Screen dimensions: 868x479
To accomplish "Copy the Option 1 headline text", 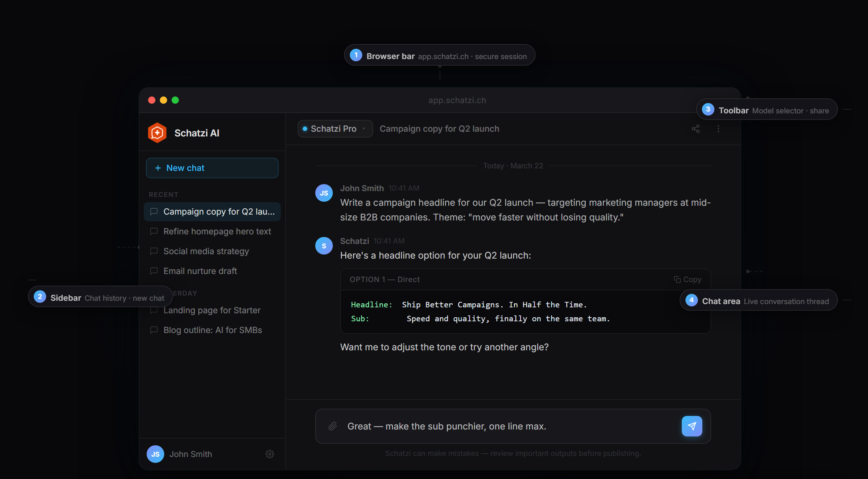I will tap(688, 279).
